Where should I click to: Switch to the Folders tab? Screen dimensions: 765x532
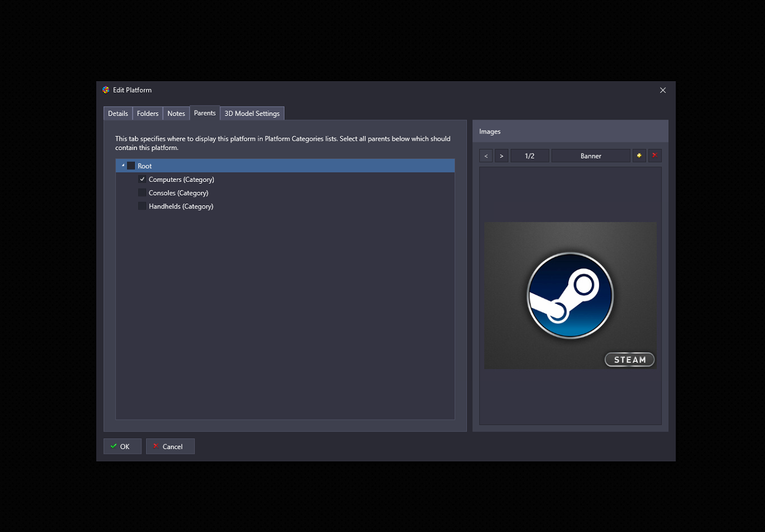click(x=148, y=114)
